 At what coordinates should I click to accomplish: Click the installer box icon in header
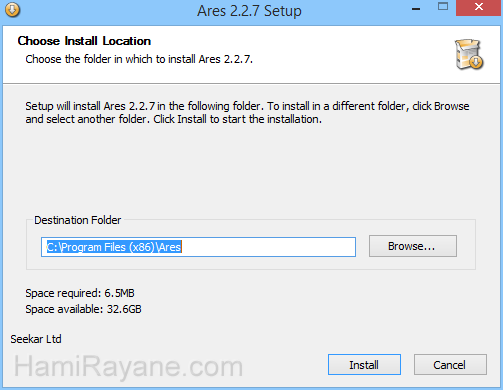[469, 54]
